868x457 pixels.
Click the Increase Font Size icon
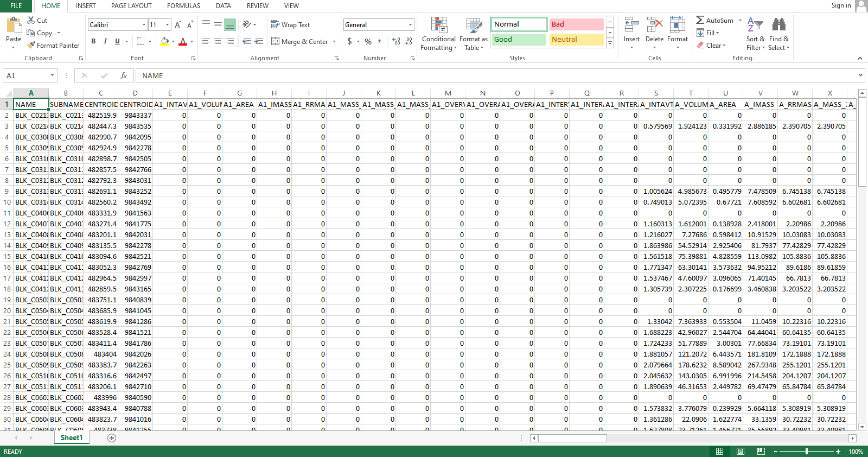(x=178, y=25)
